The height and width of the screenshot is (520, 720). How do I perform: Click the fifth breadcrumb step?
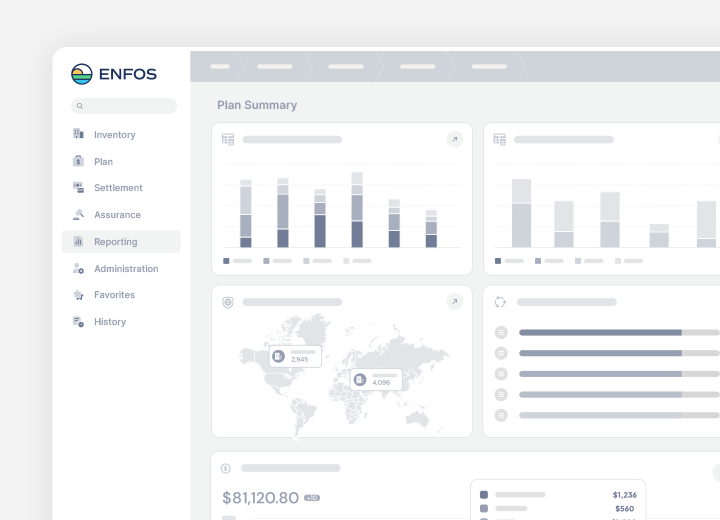489,67
